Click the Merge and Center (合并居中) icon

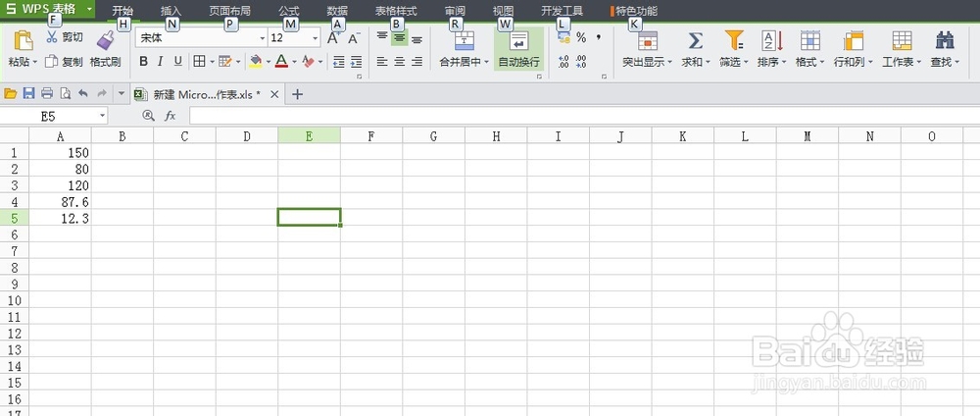pos(465,41)
